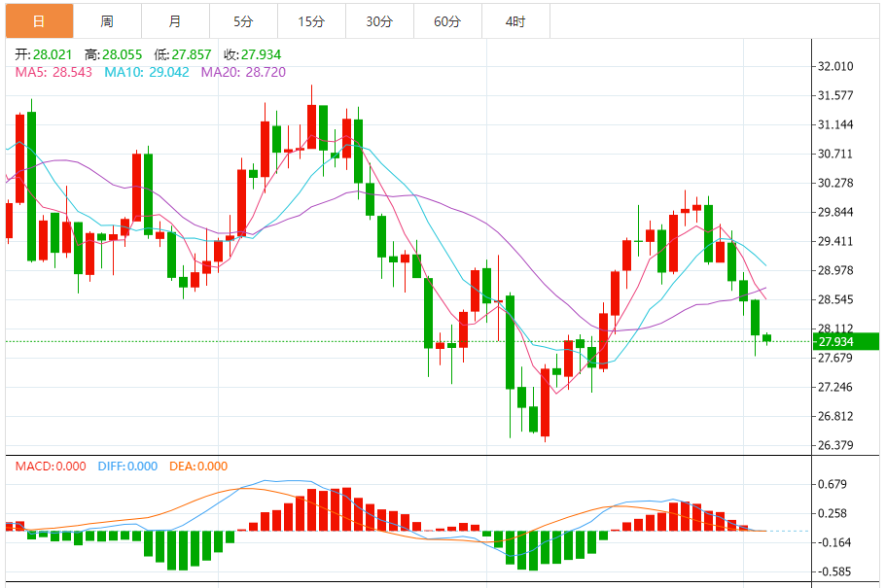Select the 日 daily chart tab

point(40,21)
